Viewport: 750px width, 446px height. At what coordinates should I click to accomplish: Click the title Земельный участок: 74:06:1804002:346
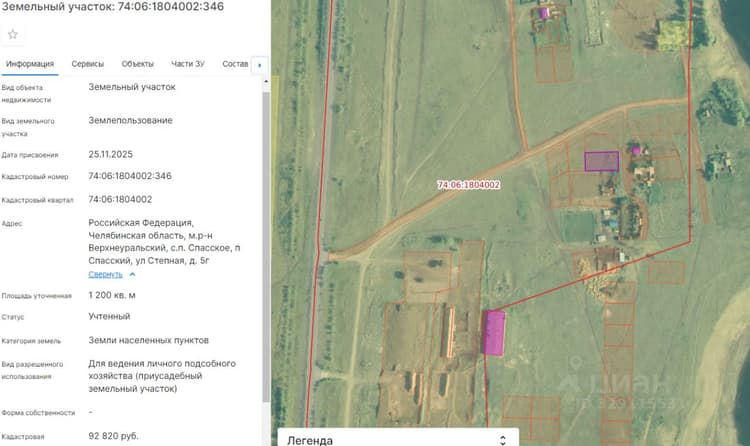point(112,7)
